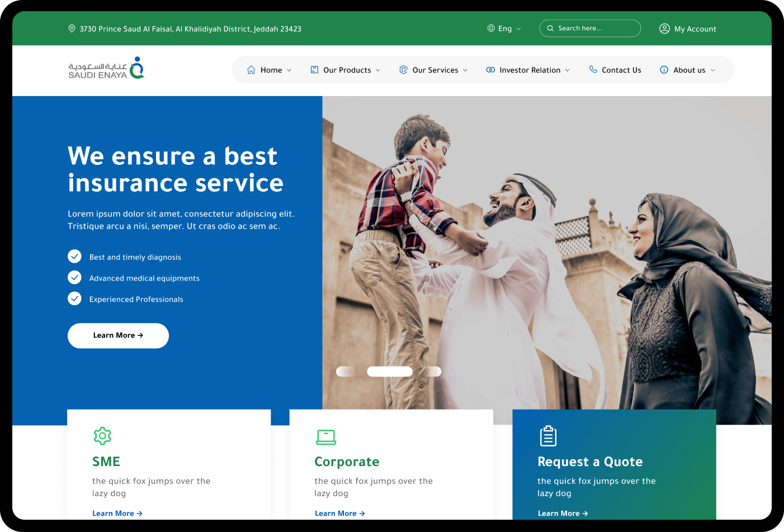Expand the Home menu chevron

pyautogui.click(x=289, y=70)
